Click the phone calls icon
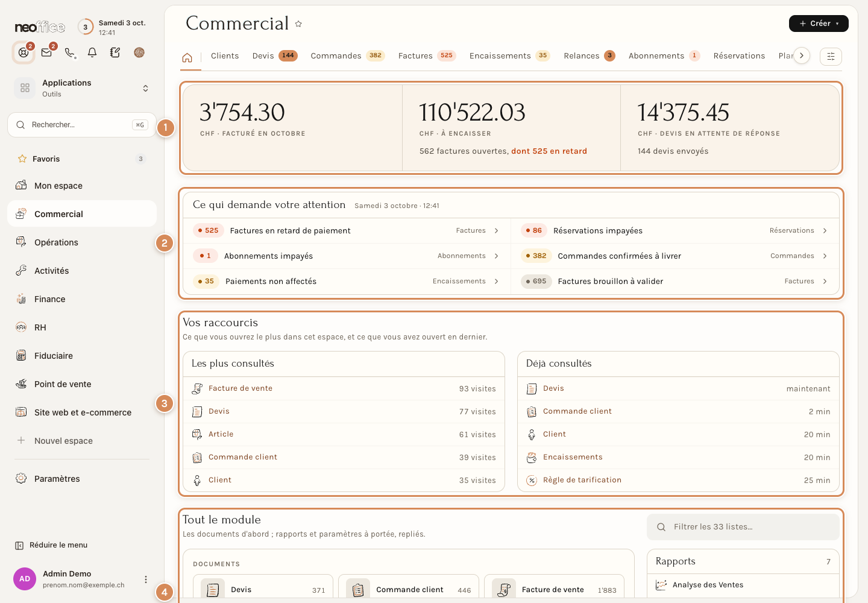Screen dimensions: 868x603 (x=69, y=52)
